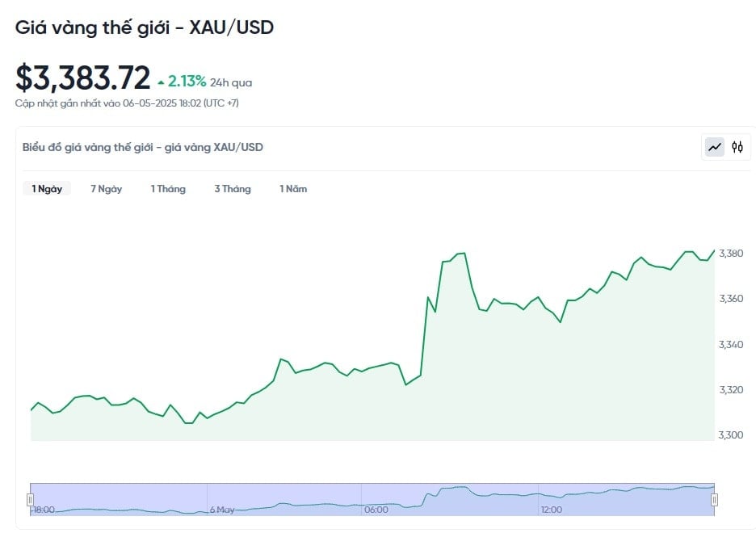Screen dimensions: 756x533
Task: Click the 12:00 marker in navigator
Action: pos(551,510)
